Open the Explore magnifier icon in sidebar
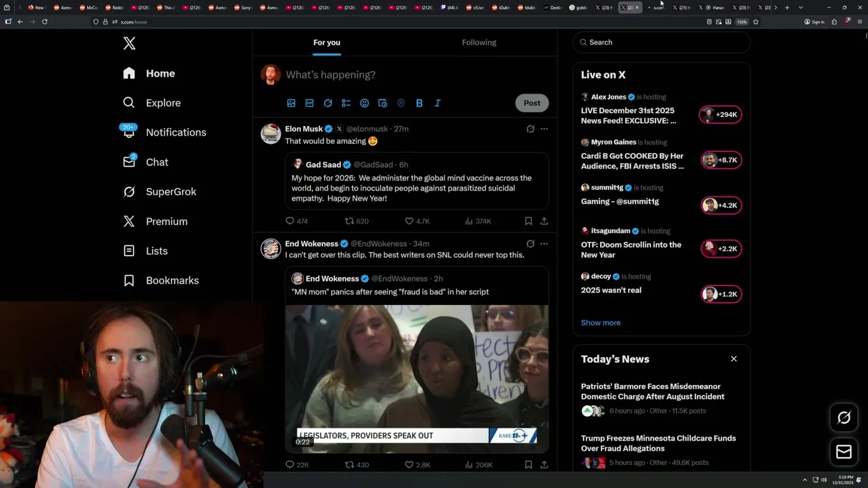868x488 pixels. pos(129,102)
